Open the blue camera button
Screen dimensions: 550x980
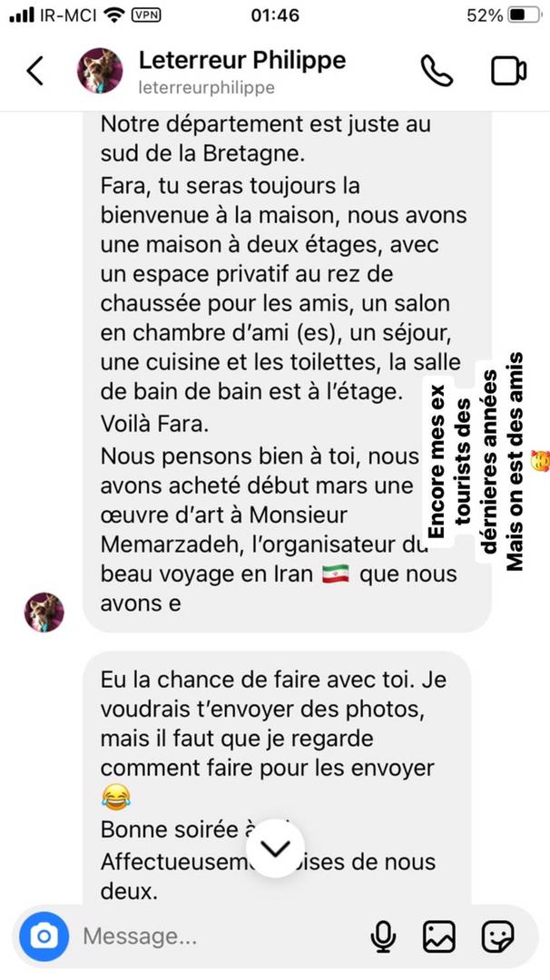tap(44, 936)
